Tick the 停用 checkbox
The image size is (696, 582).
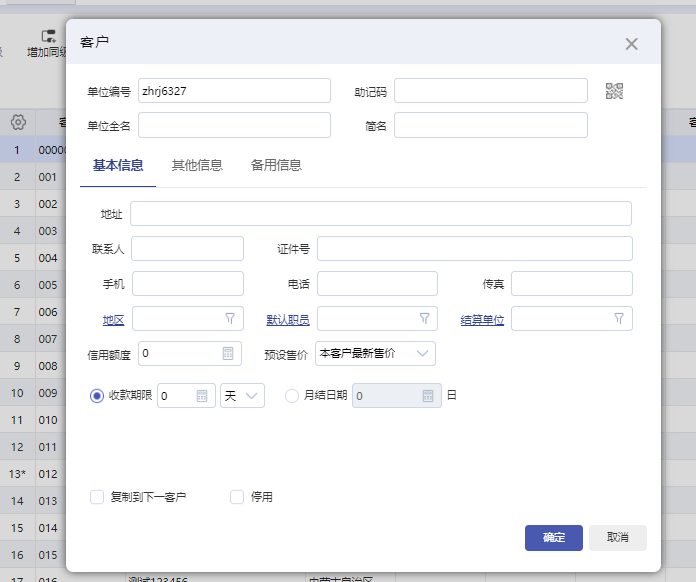coord(237,497)
